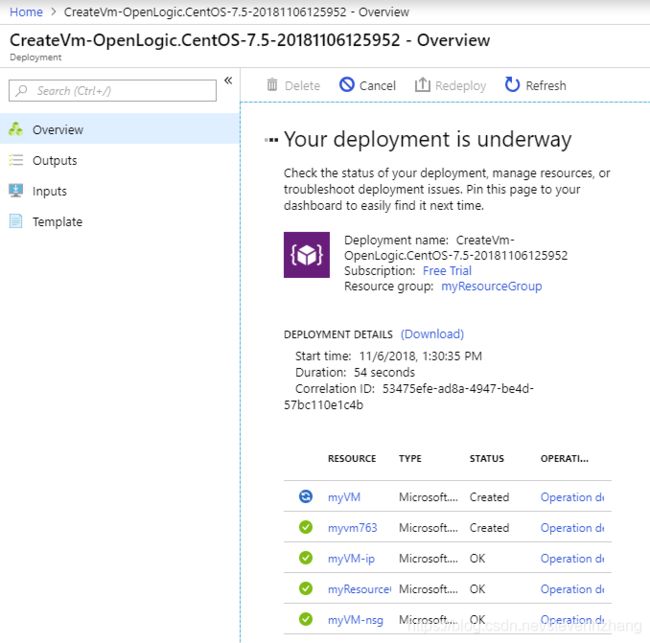Click the Home breadcrumb link
650x643 pixels.
tap(26, 12)
